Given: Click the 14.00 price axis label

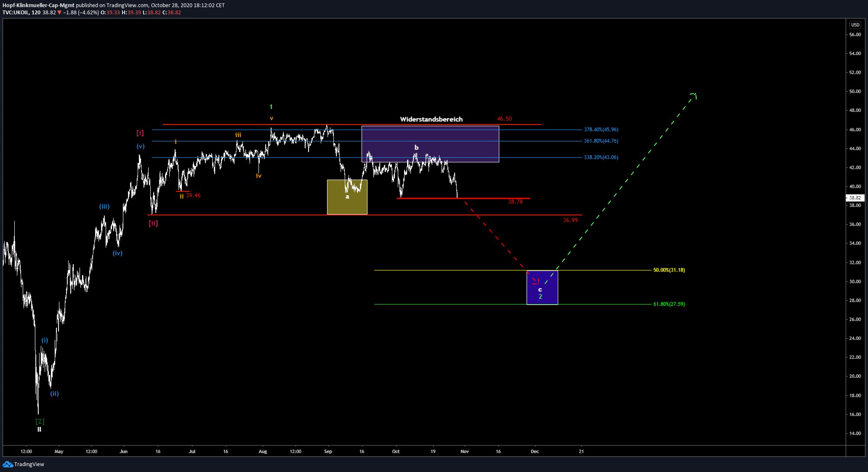Looking at the screenshot, I should pos(855,433).
